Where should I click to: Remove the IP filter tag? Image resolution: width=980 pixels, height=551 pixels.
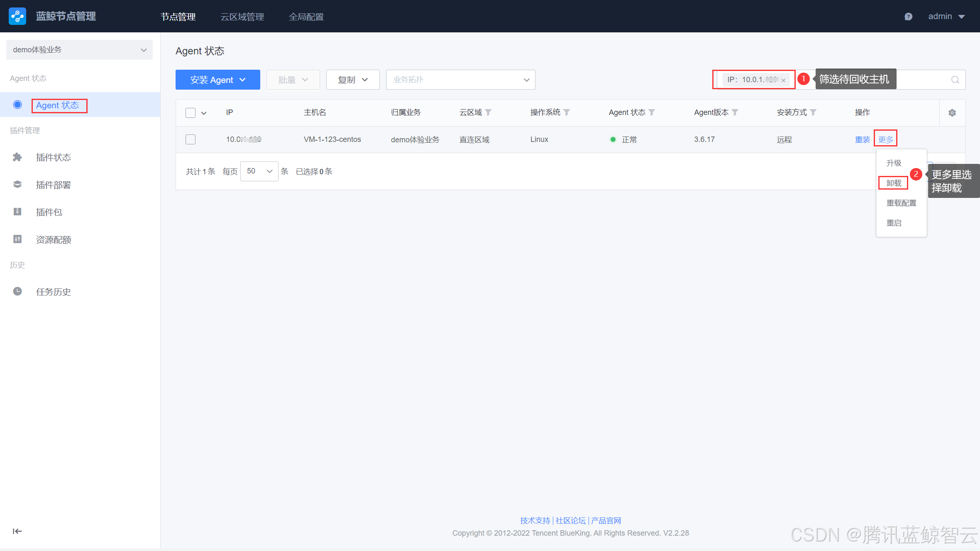(x=783, y=80)
